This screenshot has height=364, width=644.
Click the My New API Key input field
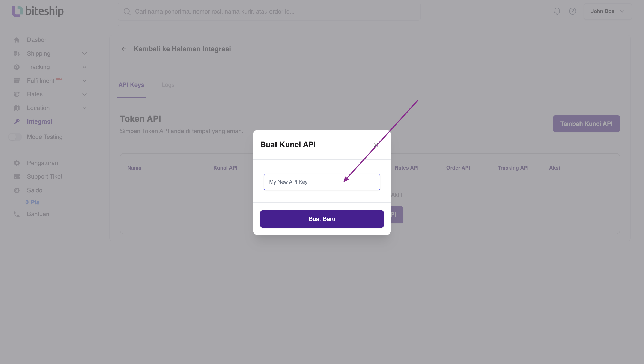[x=322, y=182]
